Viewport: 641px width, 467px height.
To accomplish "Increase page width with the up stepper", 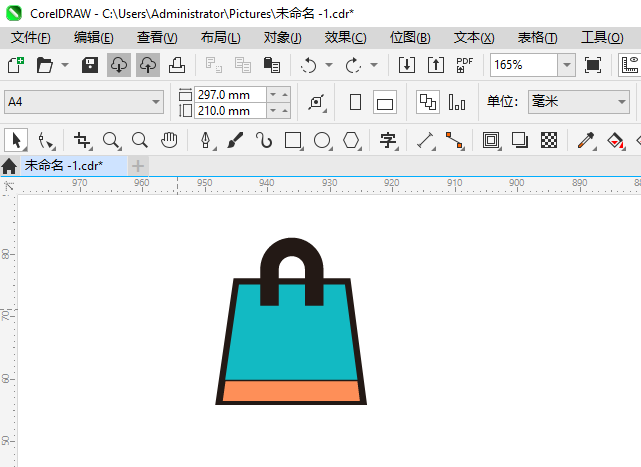I will click(285, 94).
